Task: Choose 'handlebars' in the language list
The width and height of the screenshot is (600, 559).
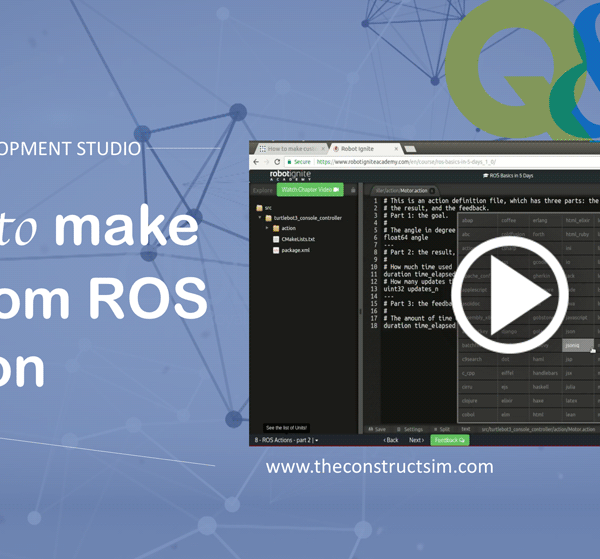Action: [545, 373]
